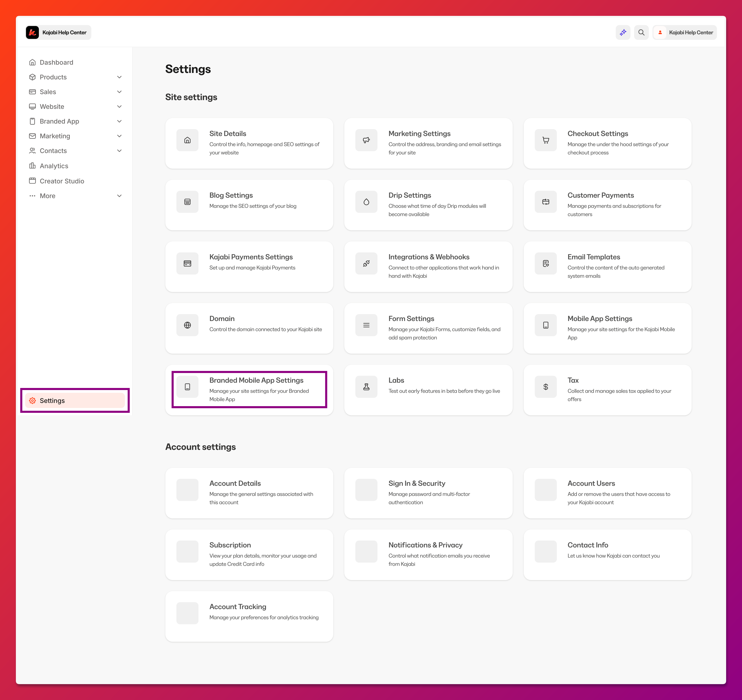Open Branded Mobile App Settings title
742x700 pixels.
[x=256, y=380]
